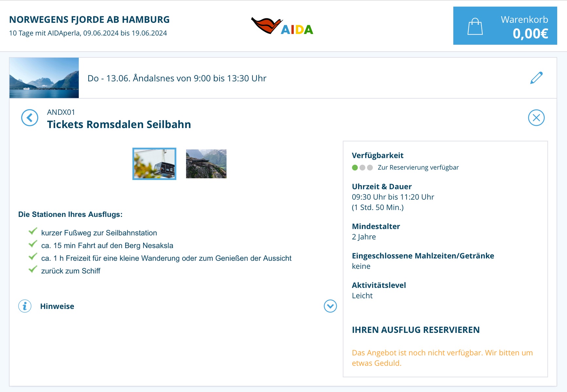The image size is (567, 392).
Task: Click the Åndalsnes fjord port image
Action: point(44,78)
